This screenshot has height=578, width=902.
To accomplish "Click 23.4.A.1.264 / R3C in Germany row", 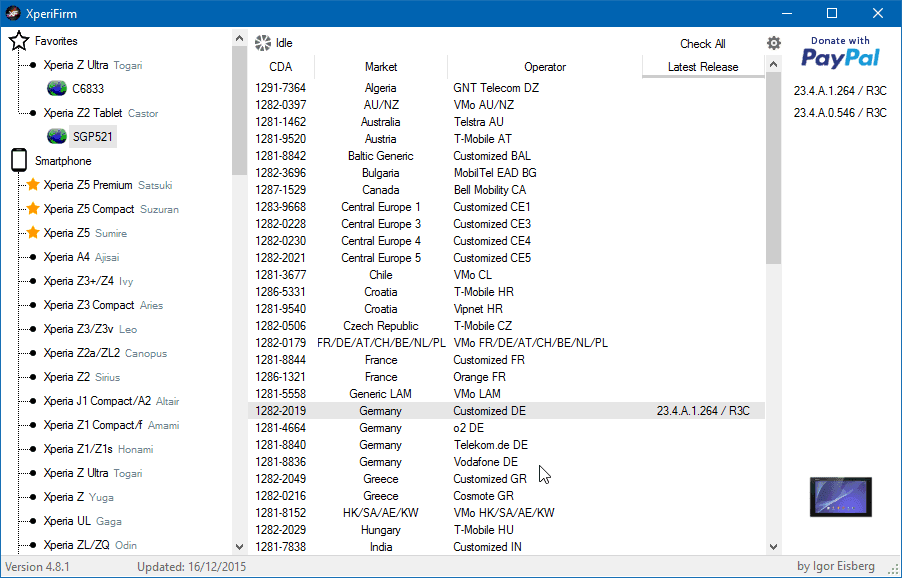I will tap(703, 411).
